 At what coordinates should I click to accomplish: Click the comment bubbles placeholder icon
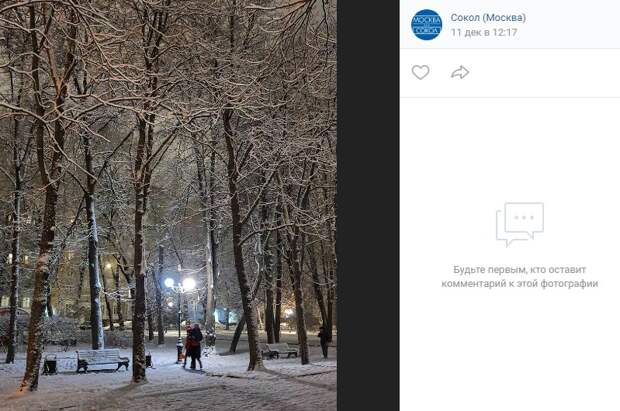pos(520,224)
